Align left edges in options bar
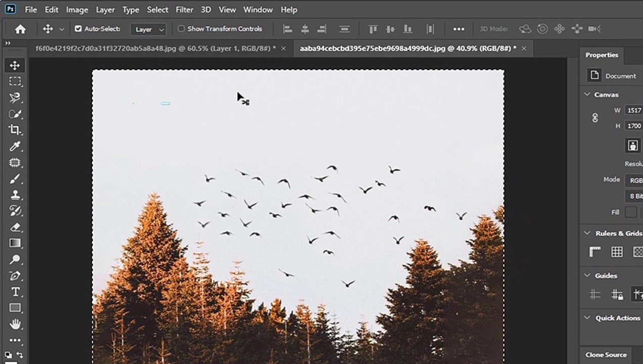The width and height of the screenshot is (643, 364). [288, 29]
